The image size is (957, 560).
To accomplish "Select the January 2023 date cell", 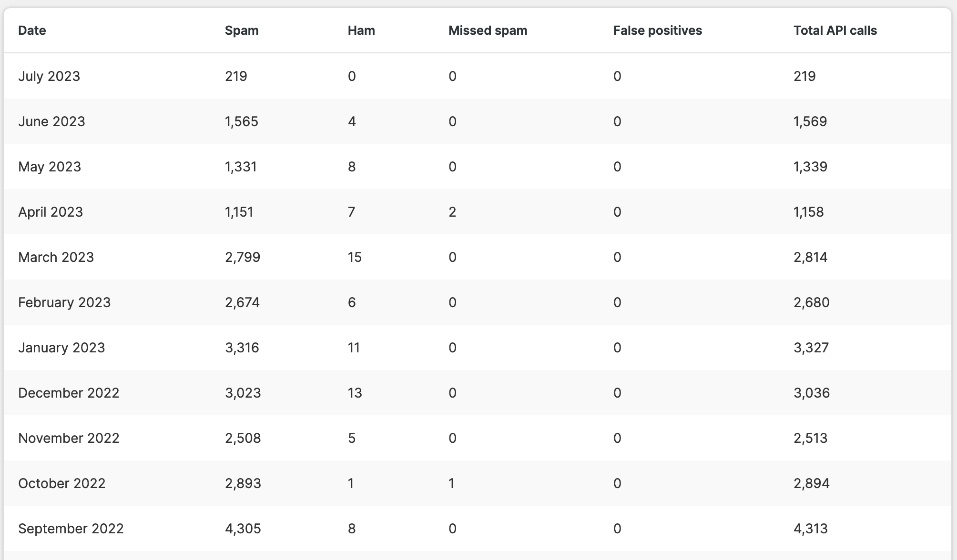I will (x=61, y=348).
